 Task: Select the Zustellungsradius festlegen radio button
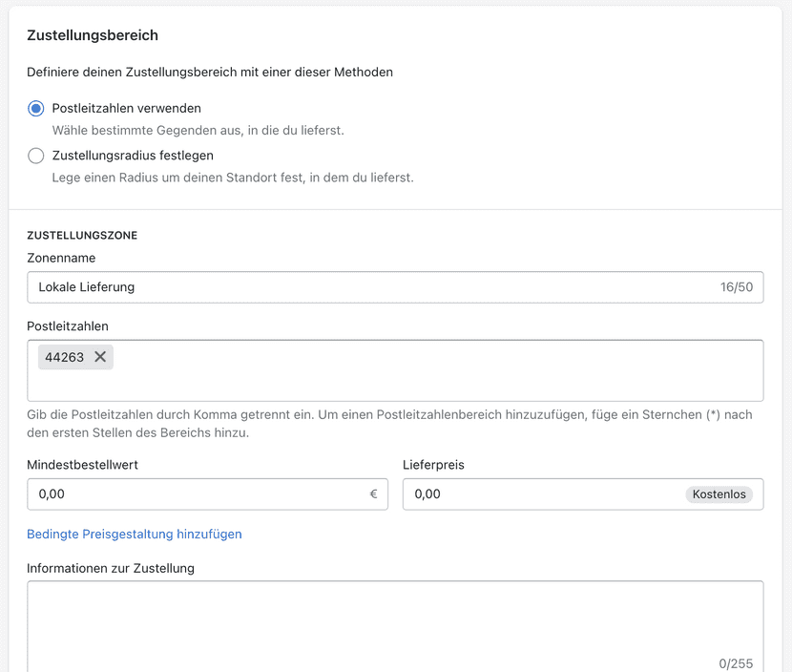coord(36,156)
